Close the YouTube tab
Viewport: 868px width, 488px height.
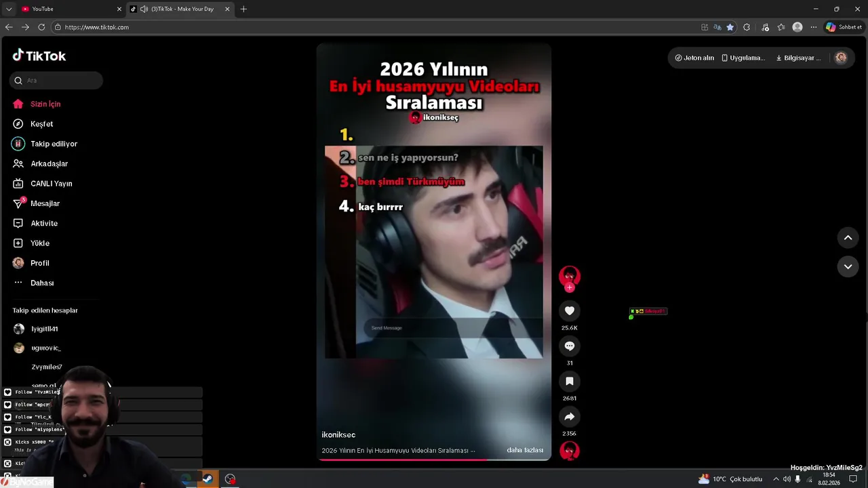click(x=119, y=9)
